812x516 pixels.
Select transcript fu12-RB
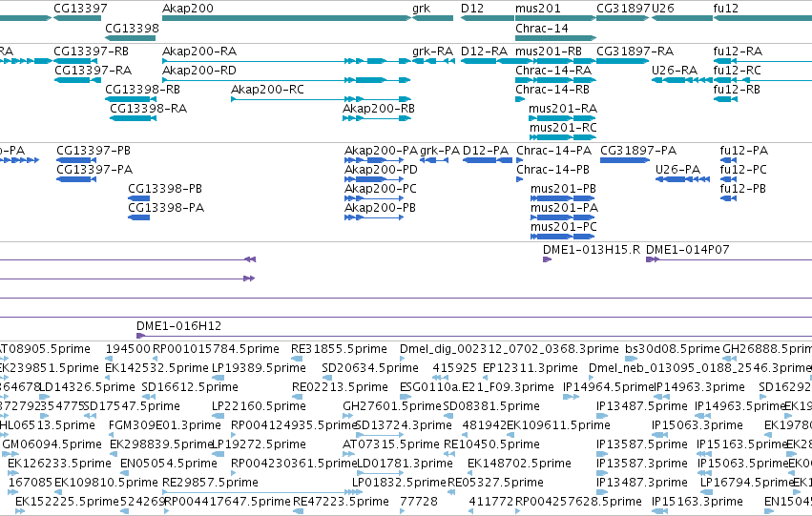point(737,90)
